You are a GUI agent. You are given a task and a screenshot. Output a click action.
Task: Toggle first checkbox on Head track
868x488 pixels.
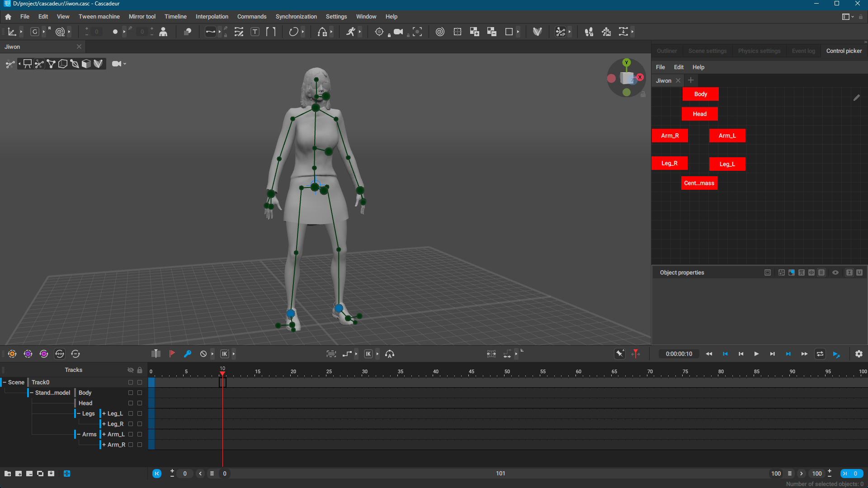[131, 403]
